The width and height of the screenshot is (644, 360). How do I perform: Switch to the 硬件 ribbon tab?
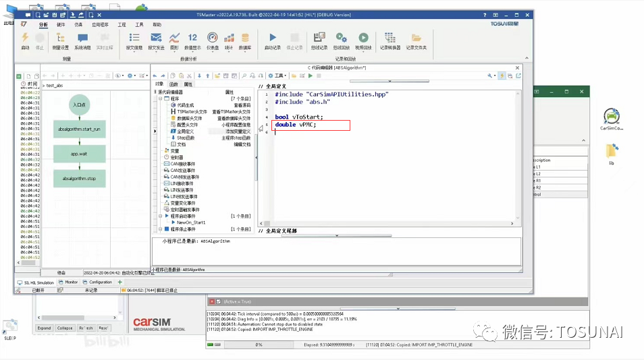point(61,24)
